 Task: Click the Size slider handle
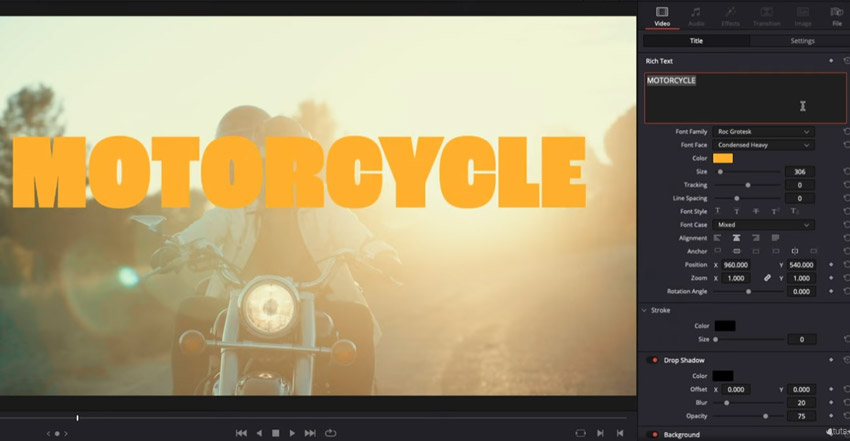pyautogui.click(x=720, y=172)
